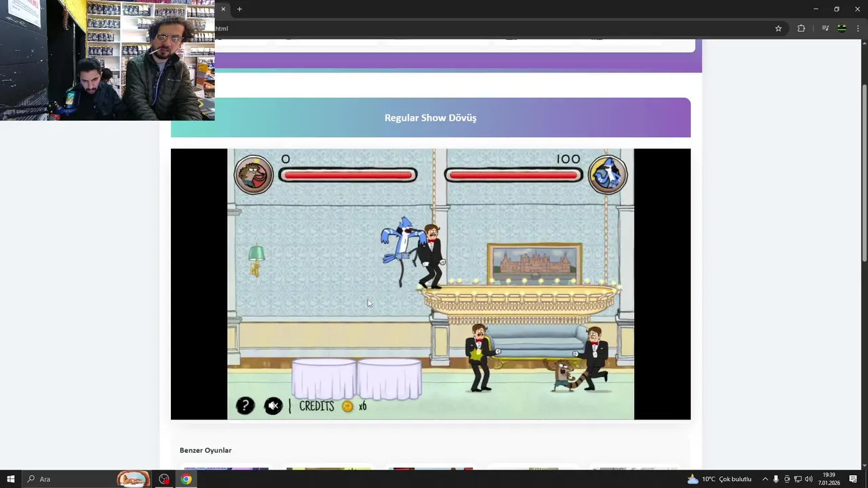This screenshot has width=868, height=488.
Task: Open the media controls icon in Chrome toolbar
Action: tap(825, 28)
